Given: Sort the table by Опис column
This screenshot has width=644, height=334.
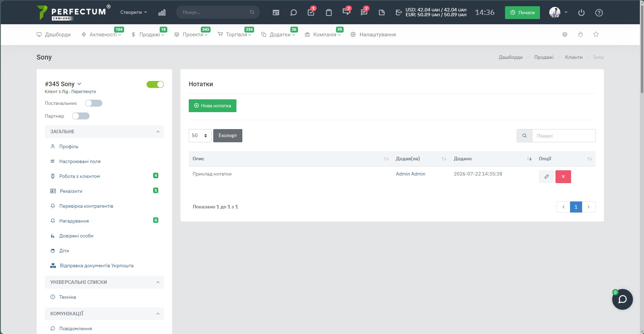Looking at the screenshot, I should [290, 159].
